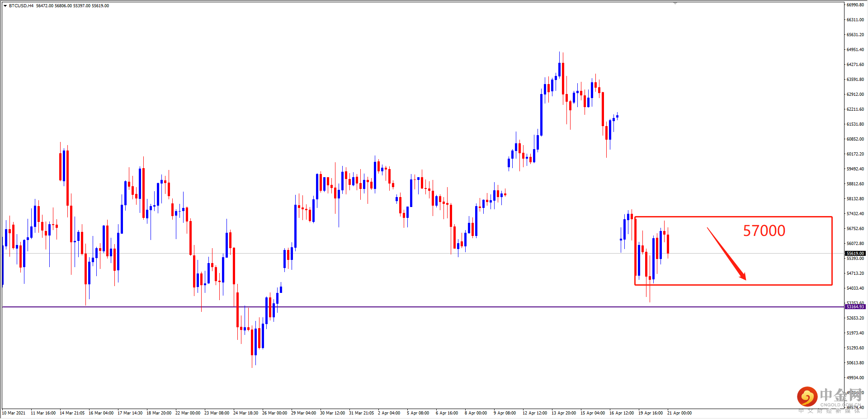Click the 60852.00 price scale label
The width and height of the screenshot is (868, 419).
click(855, 139)
